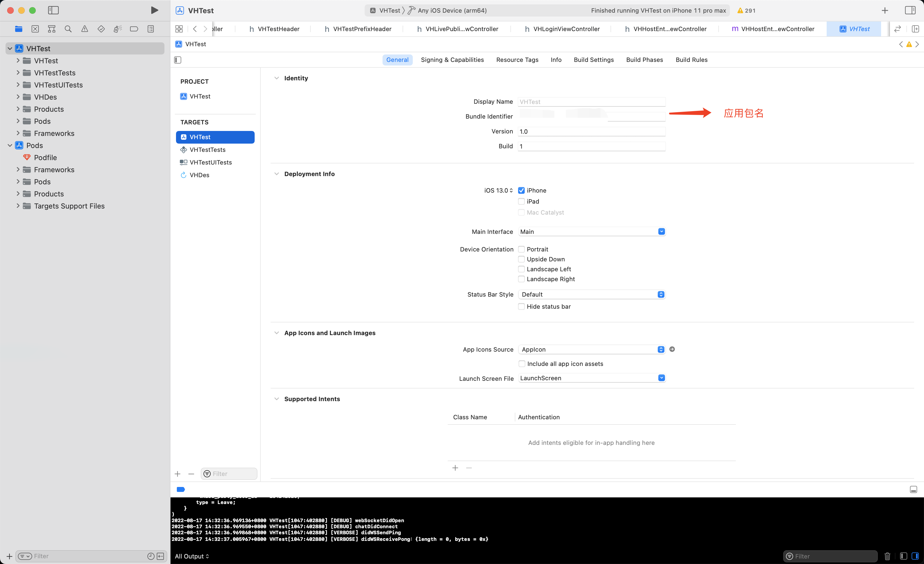Go forward in editor history
This screenshot has width=924, height=564.
pyautogui.click(x=205, y=29)
